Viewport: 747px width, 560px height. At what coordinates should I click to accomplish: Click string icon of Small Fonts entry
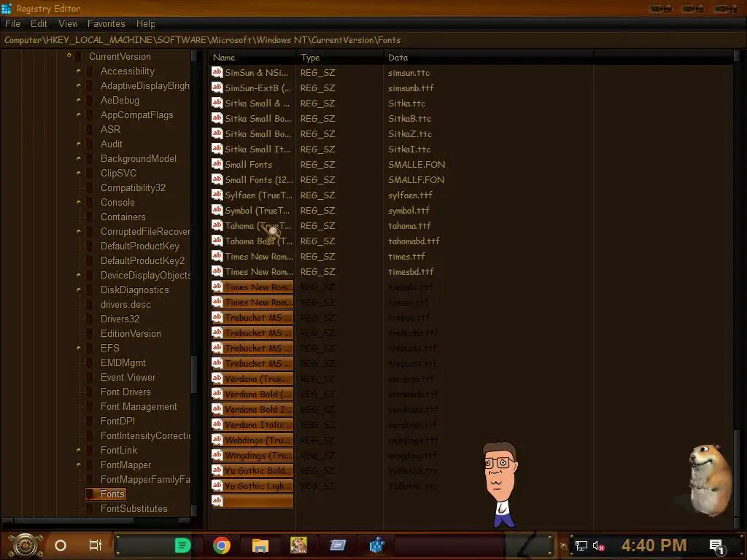[217, 164]
